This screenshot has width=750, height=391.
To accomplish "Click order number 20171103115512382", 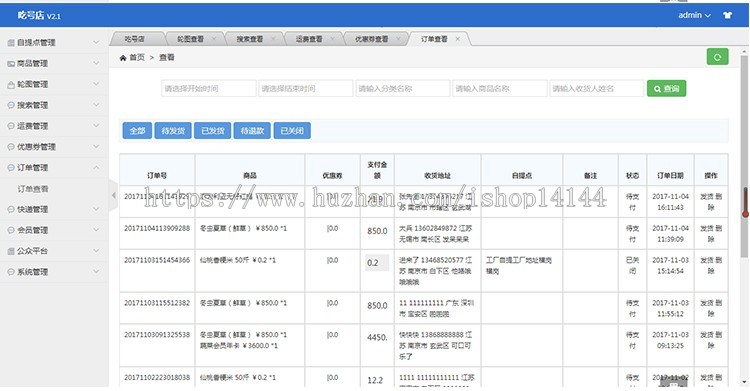I will 157,303.
